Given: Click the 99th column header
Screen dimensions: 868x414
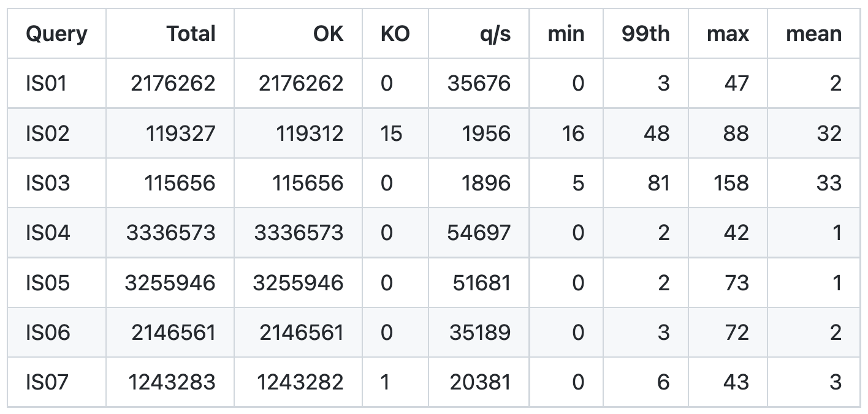Looking at the screenshot, I should coord(645,34).
